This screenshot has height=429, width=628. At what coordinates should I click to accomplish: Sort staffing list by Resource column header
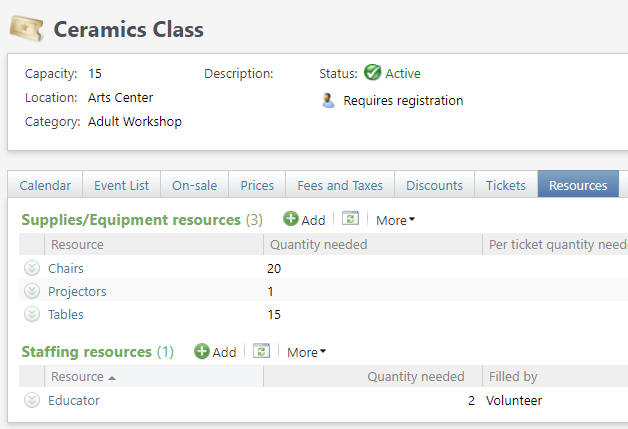(x=78, y=377)
